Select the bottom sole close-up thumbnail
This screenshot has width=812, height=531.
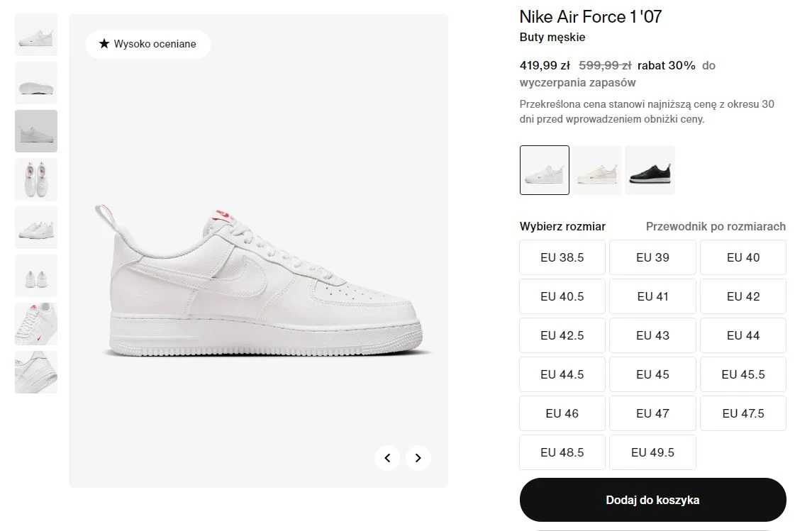click(35, 371)
